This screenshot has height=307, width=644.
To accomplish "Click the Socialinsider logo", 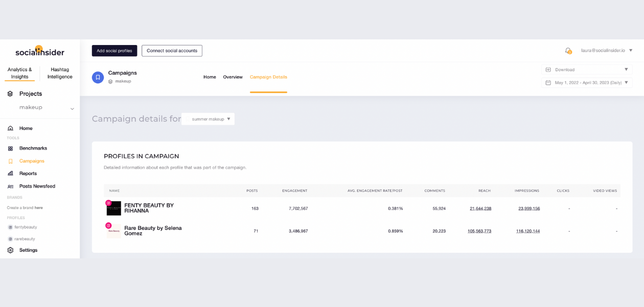I will [40, 51].
